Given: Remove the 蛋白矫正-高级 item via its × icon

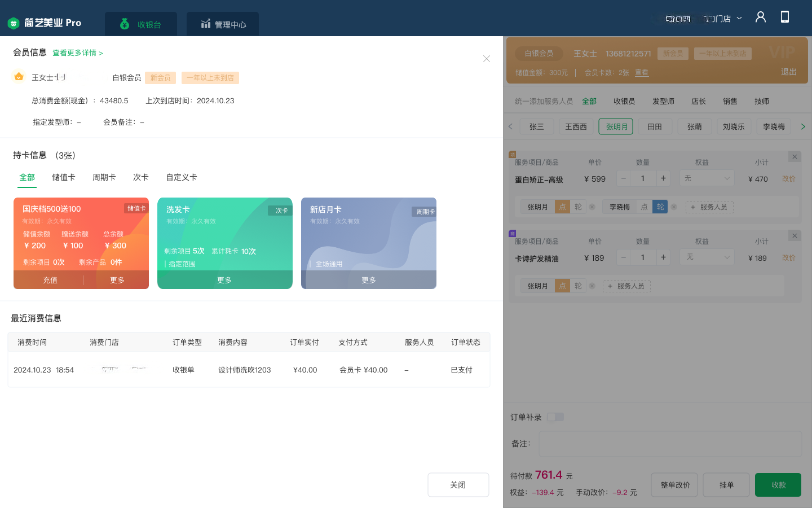Looking at the screenshot, I should point(795,156).
